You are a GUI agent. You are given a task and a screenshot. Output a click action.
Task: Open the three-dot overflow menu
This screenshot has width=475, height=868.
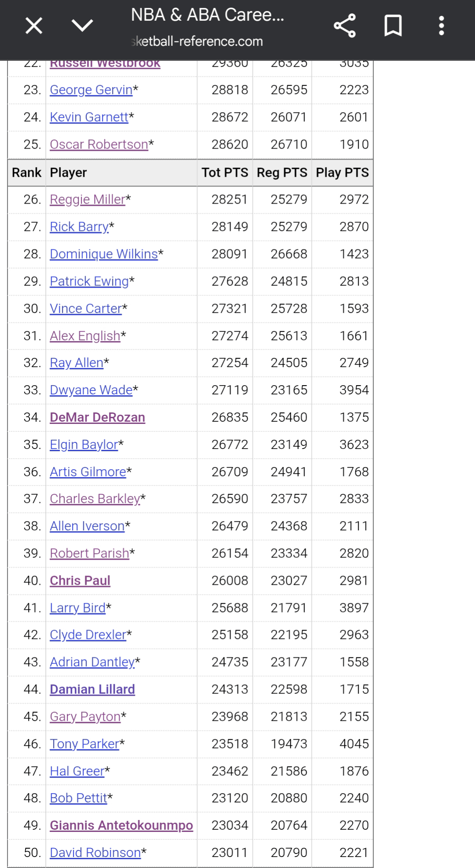tap(441, 26)
